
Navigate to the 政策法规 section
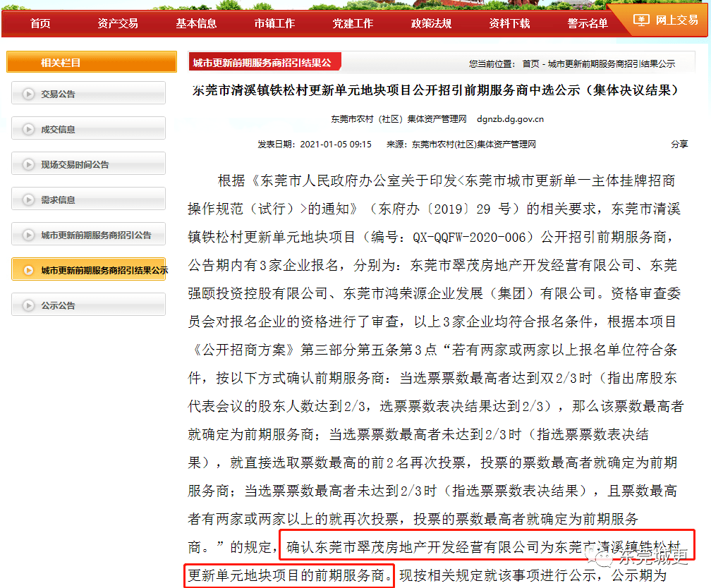431,23
